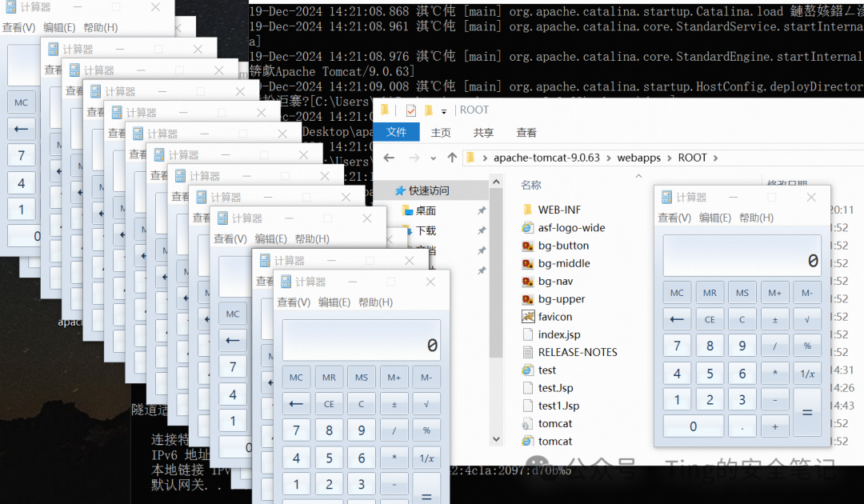The width and height of the screenshot is (864, 504).
Task: Open 下载 in the navigation pane
Action: [x=426, y=230]
